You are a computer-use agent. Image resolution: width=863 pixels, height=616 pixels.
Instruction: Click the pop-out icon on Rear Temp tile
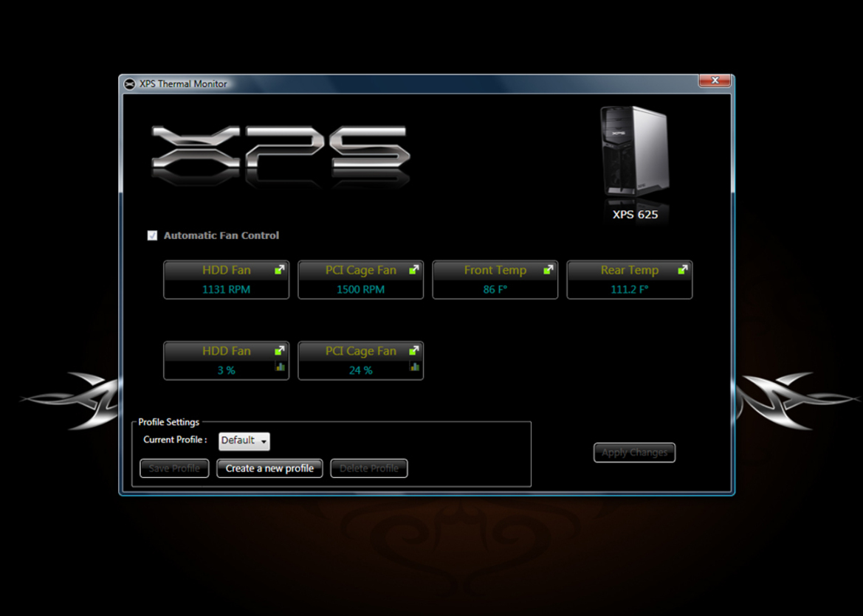pos(682,269)
